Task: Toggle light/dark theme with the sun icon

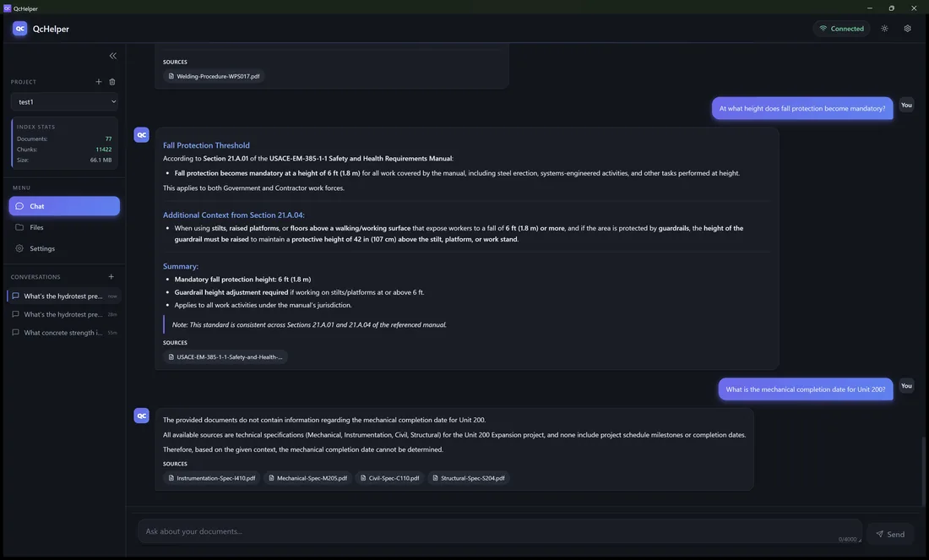Action: pos(884,29)
